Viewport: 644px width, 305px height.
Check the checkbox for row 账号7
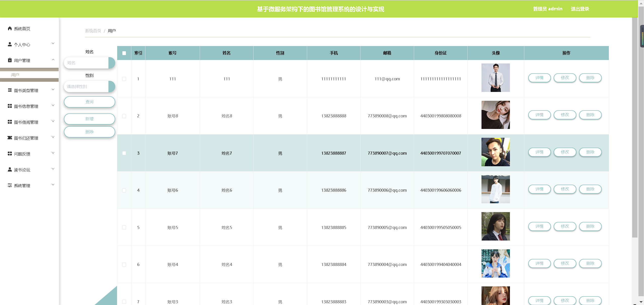[x=124, y=153]
